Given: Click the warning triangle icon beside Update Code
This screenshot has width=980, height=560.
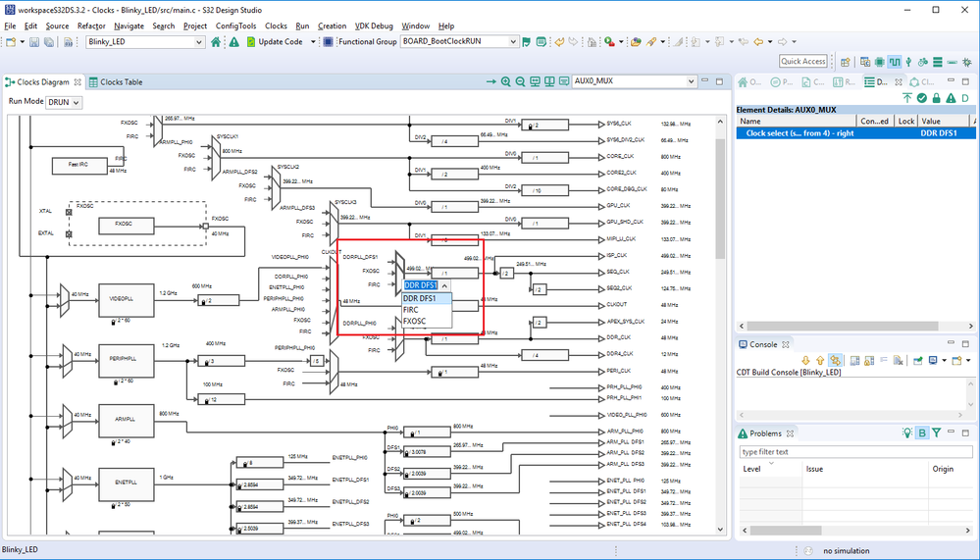Looking at the screenshot, I should point(234,42).
